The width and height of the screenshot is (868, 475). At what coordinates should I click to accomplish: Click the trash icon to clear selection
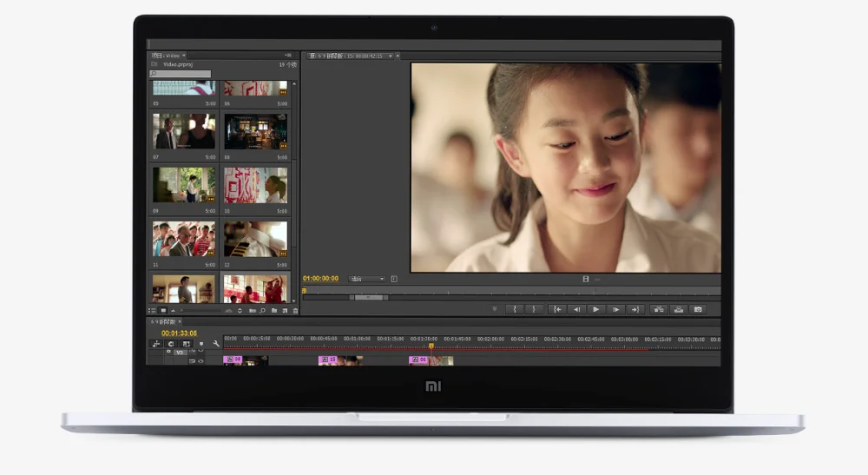coord(295,311)
